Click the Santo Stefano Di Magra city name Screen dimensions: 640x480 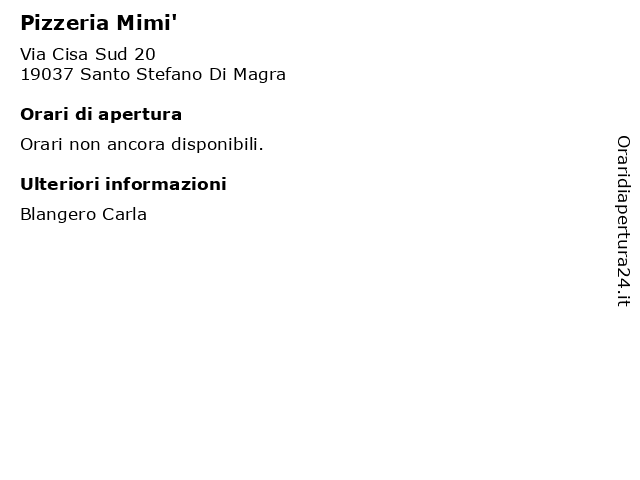(x=183, y=75)
